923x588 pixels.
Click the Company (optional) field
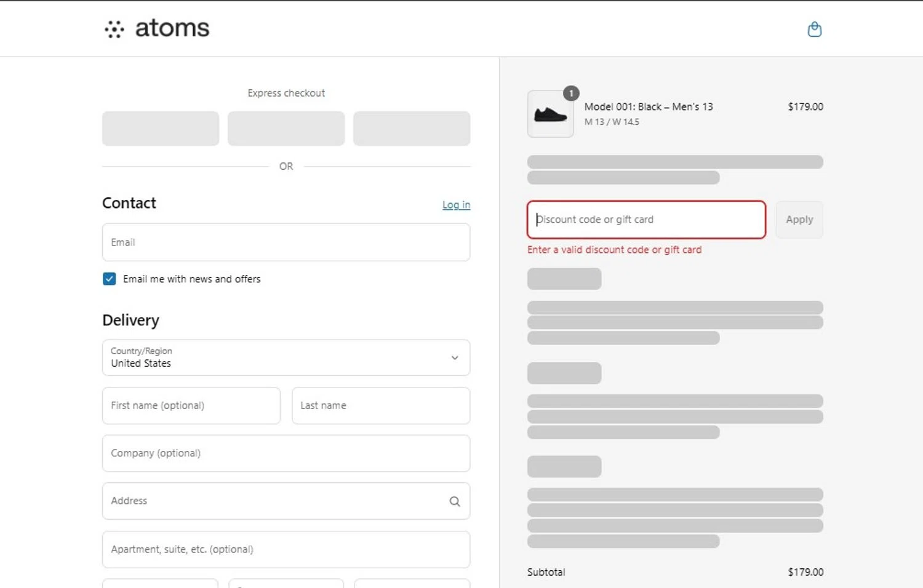click(x=286, y=453)
